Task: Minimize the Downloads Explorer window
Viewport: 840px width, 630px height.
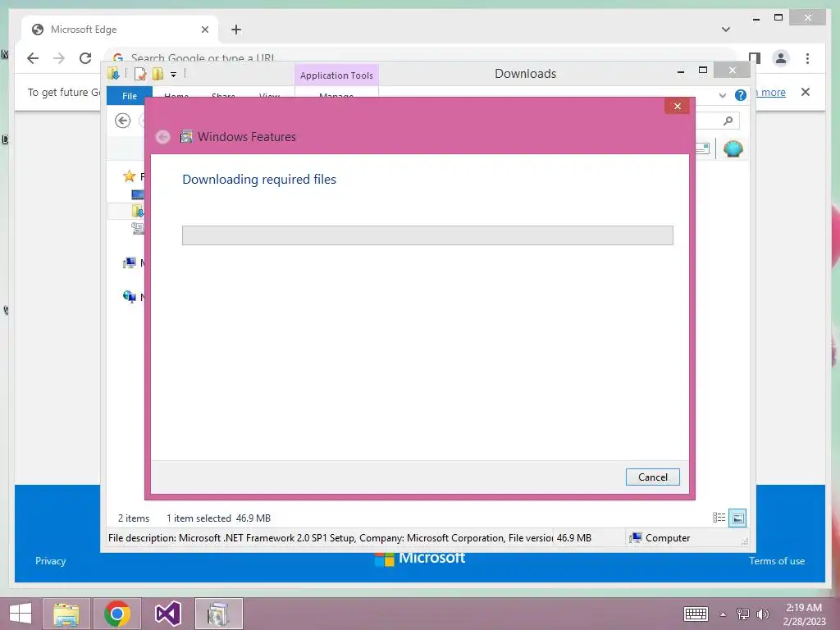Action: tap(680, 71)
